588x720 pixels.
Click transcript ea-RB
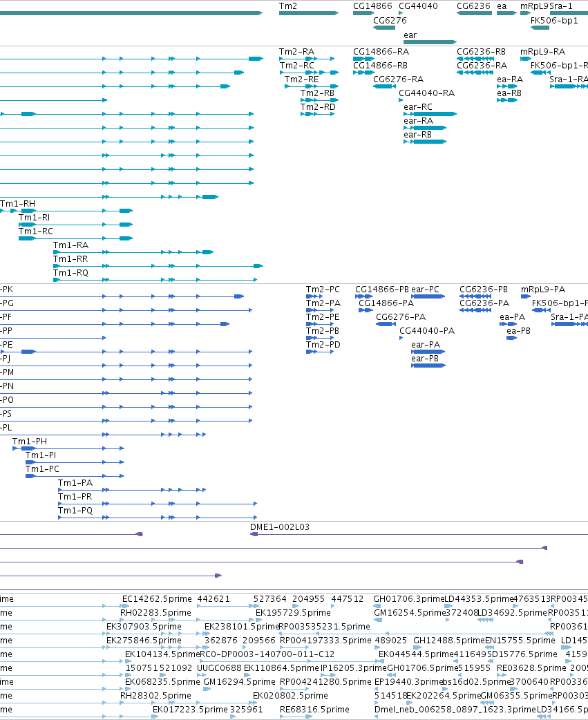click(x=509, y=93)
